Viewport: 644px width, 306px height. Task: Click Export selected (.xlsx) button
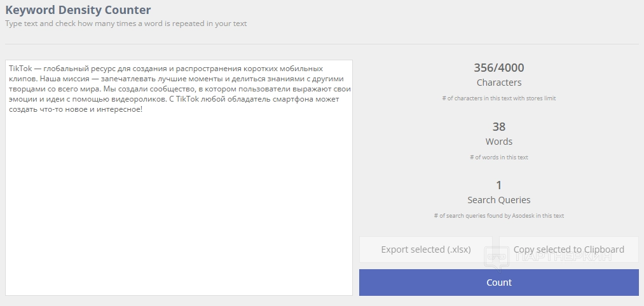coord(426,249)
